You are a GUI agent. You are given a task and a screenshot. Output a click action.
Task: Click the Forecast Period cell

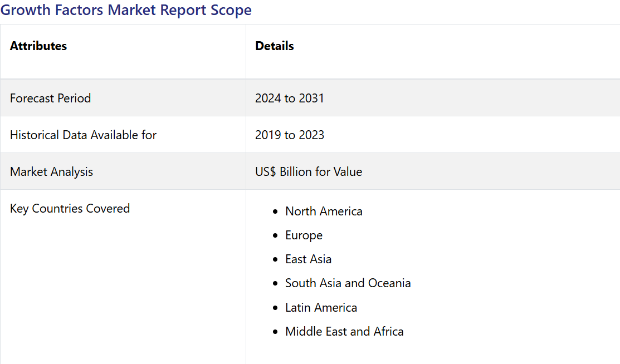coord(50,99)
